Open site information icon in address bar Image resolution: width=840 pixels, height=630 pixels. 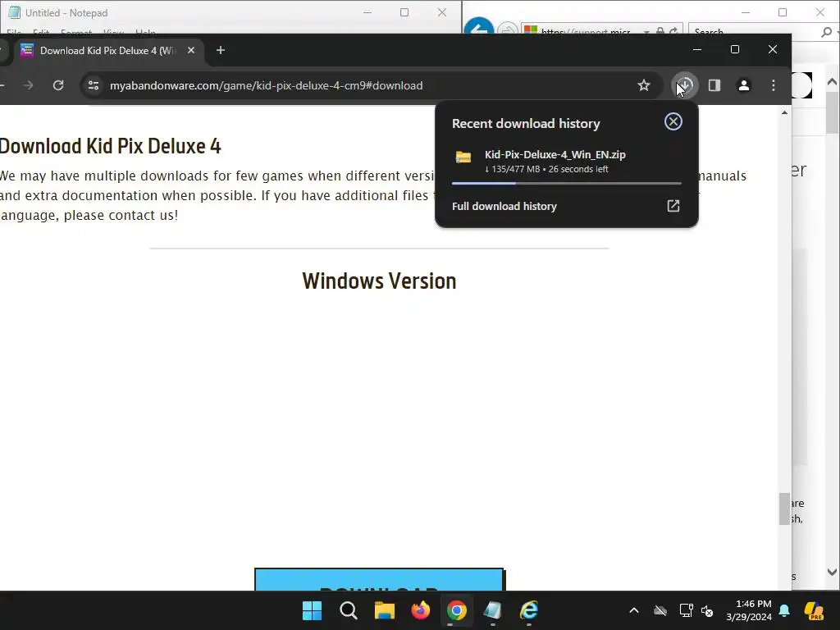coord(94,85)
